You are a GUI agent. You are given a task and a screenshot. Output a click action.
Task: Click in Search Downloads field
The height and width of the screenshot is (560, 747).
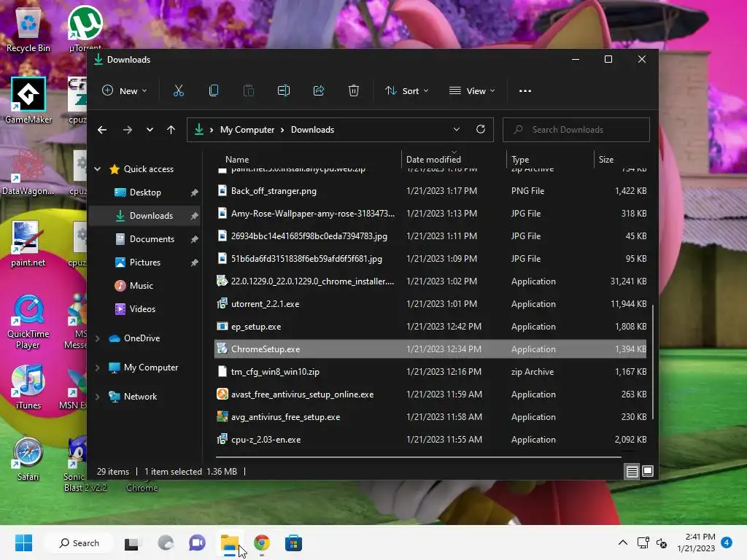coord(576,130)
